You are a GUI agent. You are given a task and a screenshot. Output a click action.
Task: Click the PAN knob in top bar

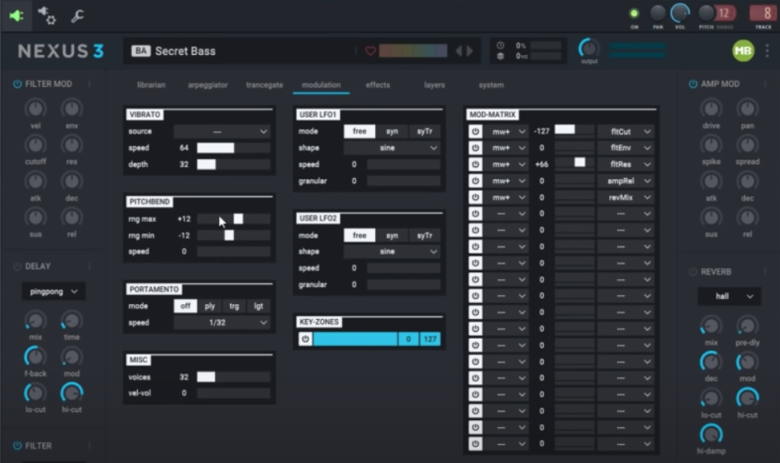[658, 13]
